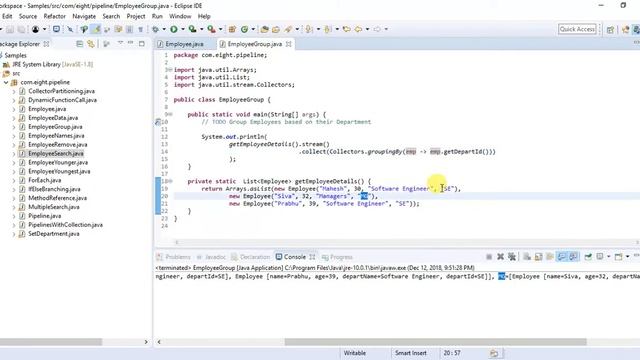640x360 pixels.
Task: Open the Back navigation history dropdown
Action: coord(367,29)
